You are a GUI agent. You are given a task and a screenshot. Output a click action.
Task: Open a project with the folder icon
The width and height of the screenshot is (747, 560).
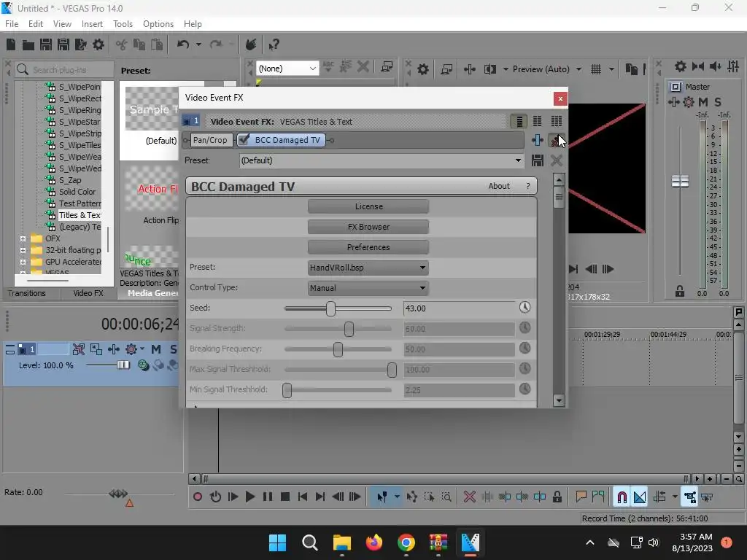[28, 44]
